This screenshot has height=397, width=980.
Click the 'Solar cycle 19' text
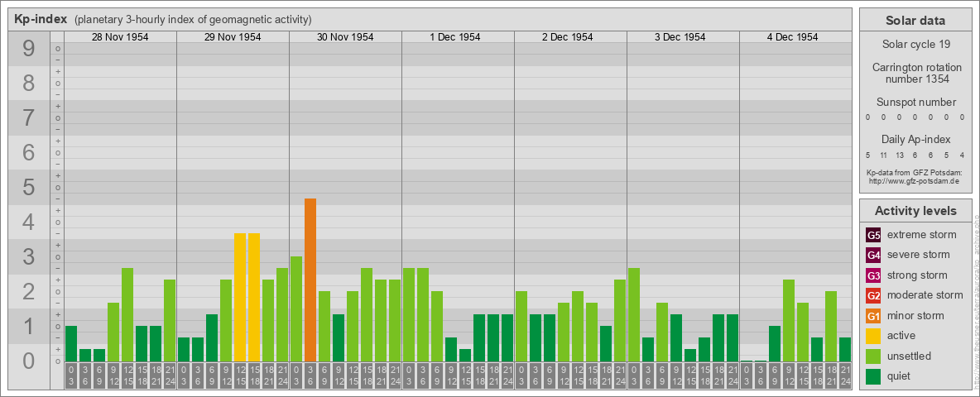pyautogui.click(x=916, y=45)
